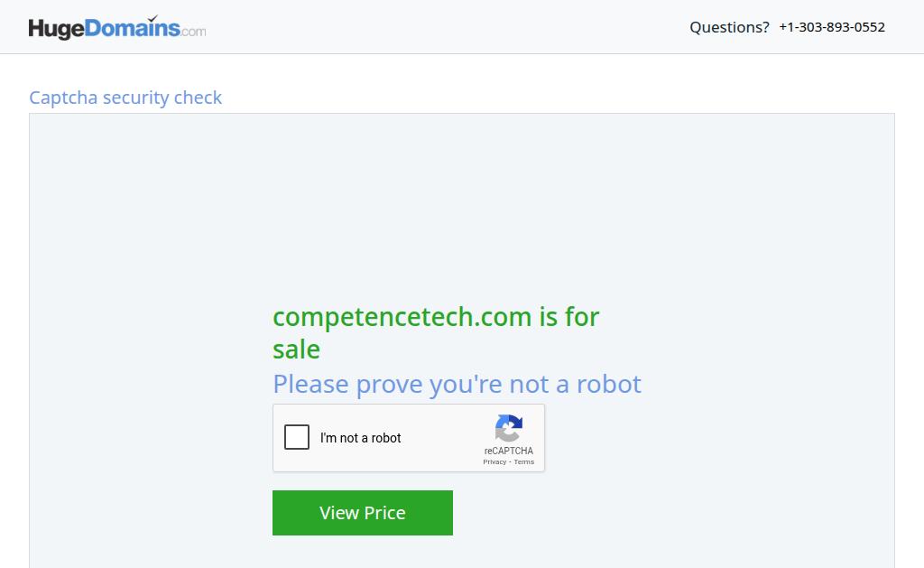Click the "Captcha security check" heading
Image resolution: width=924 pixels, height=568 pixels.
pos(125,98)
